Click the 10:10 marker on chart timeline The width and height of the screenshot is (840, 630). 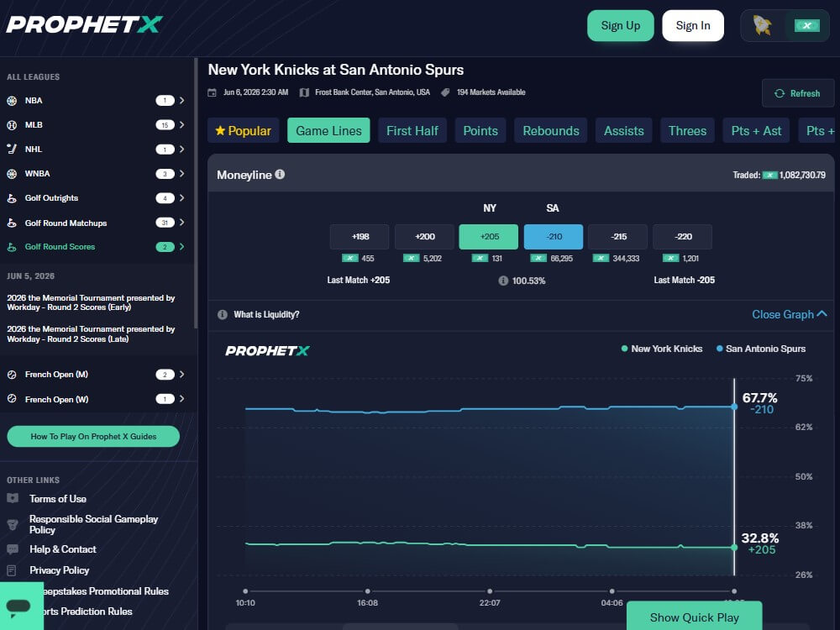(245, 591)
